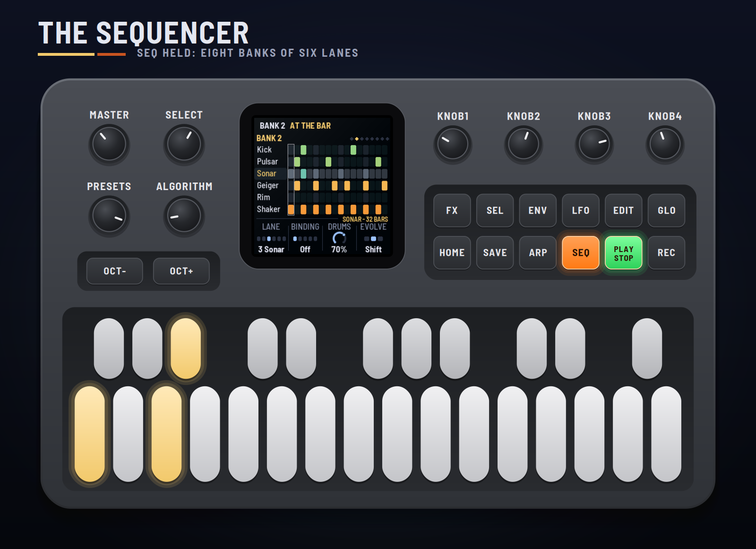Click the yellow BANK 2 label
The height and width of the screenshot is (549, 756).
pos(269,138)
